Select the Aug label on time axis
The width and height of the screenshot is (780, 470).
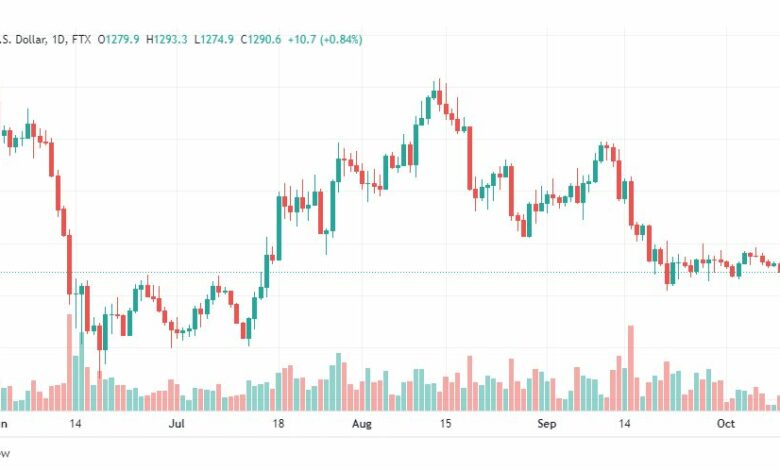pos(362,424)
